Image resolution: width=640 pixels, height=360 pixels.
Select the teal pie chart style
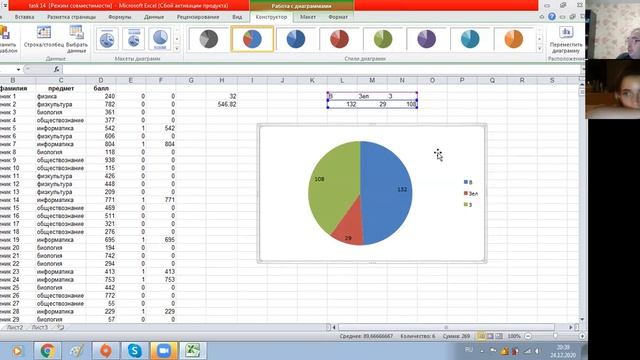pyautogui.click(x=470, y=39)
